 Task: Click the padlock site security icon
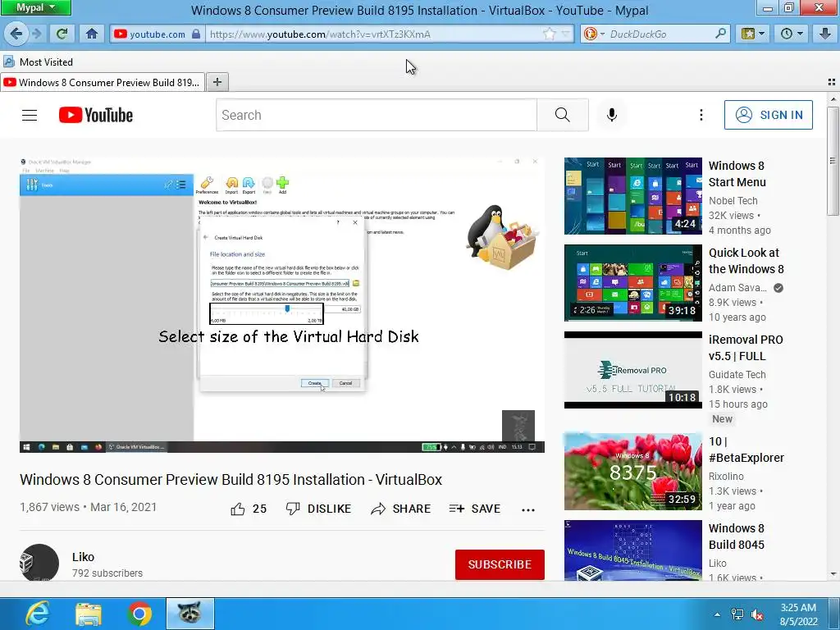pyautogui.click(x=196, y=34)
